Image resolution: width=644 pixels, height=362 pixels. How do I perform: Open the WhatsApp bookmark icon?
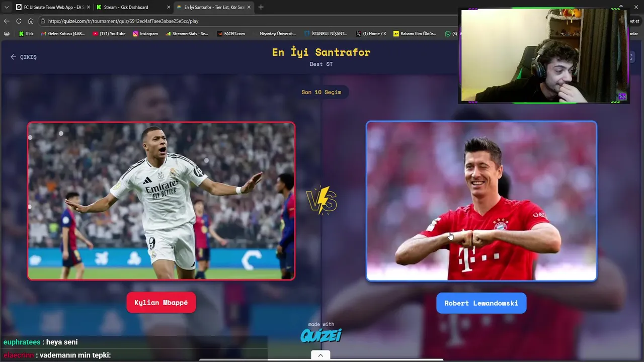tap(448, 34)
